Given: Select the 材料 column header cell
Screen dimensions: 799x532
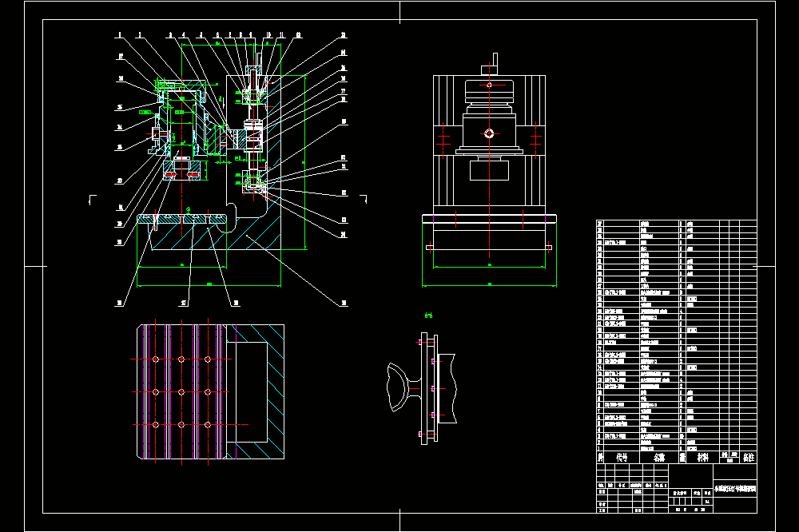Looking at the screenshot, I should [x=702, y=457].
